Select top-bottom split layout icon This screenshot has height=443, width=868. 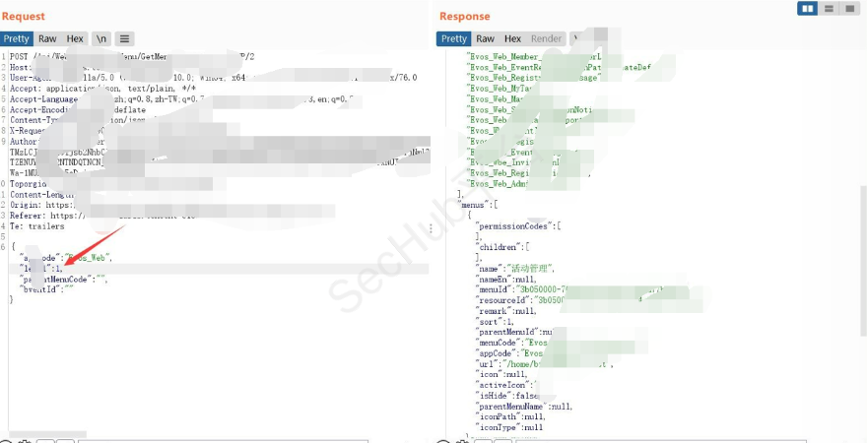(830, 9)
